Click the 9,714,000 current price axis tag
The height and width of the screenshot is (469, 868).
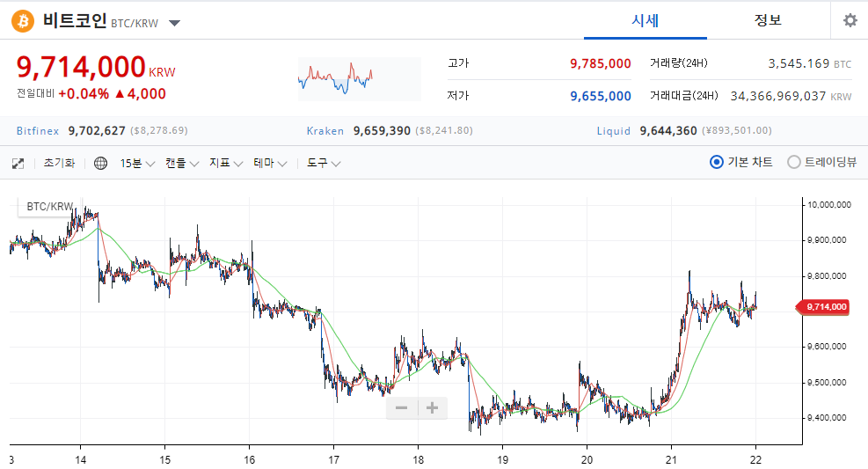[822, 307]
